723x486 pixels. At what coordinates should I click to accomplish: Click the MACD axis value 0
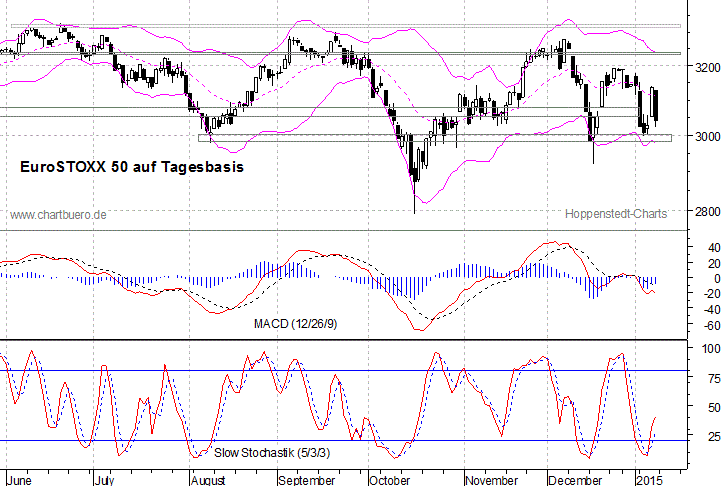[717, 279]
